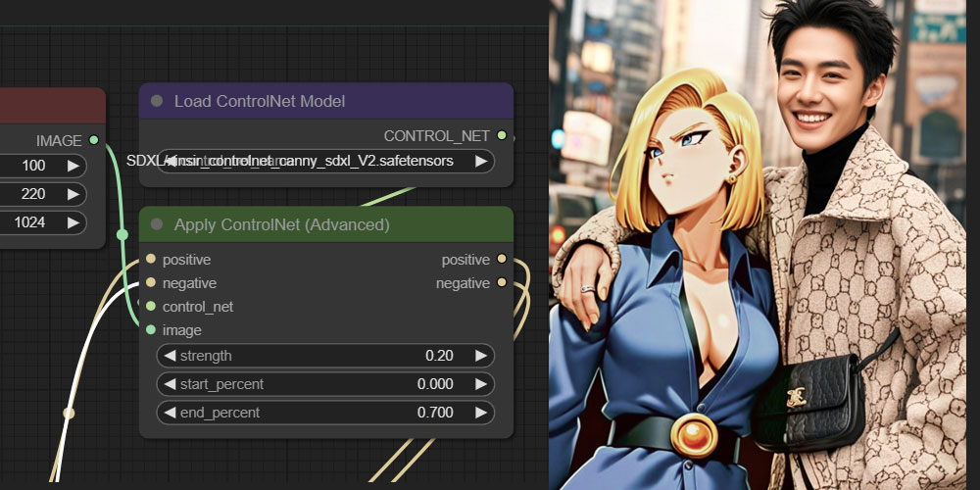
Task: Click the positive output socket
Action: 501,259
